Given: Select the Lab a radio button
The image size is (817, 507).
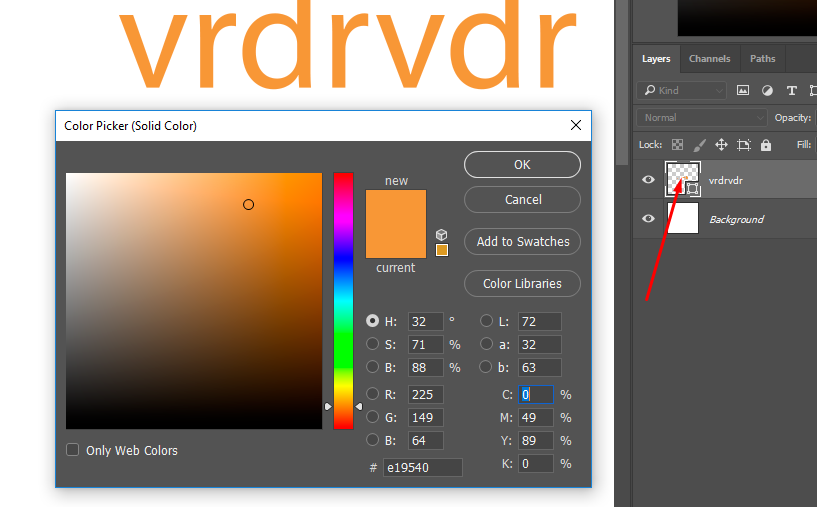Looking at the screenshot, I should [x=486, y=344].
